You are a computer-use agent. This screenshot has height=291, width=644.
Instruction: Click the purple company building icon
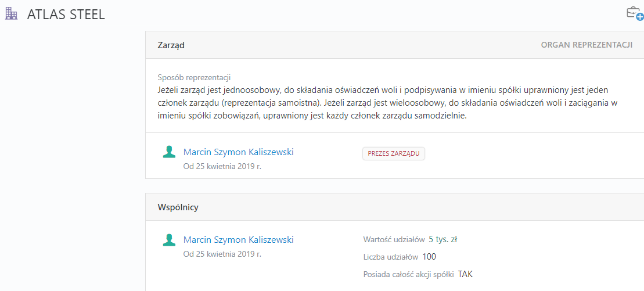pyautogui.click(x=11, y=14)
